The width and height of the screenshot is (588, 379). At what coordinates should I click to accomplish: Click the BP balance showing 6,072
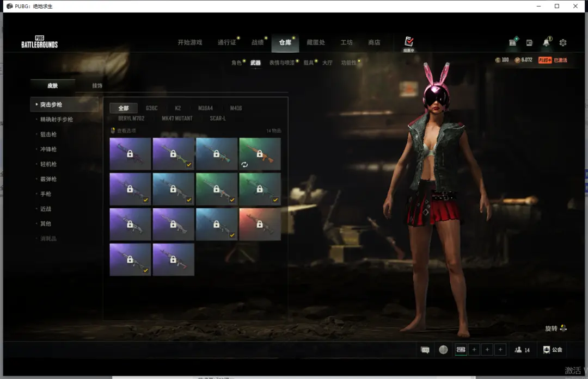click(524, 60)
